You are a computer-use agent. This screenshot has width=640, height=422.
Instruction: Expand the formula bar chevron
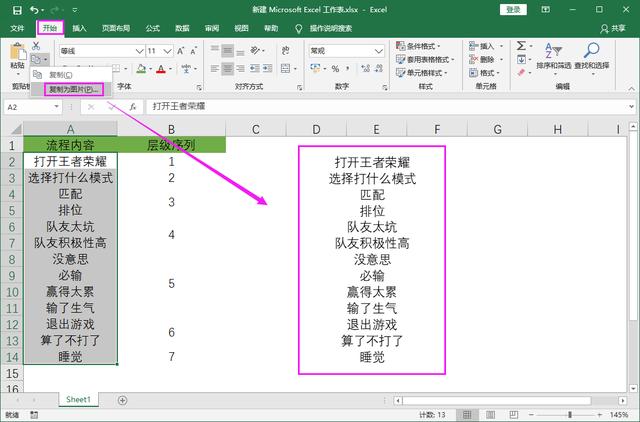click(x=631, y=107)
